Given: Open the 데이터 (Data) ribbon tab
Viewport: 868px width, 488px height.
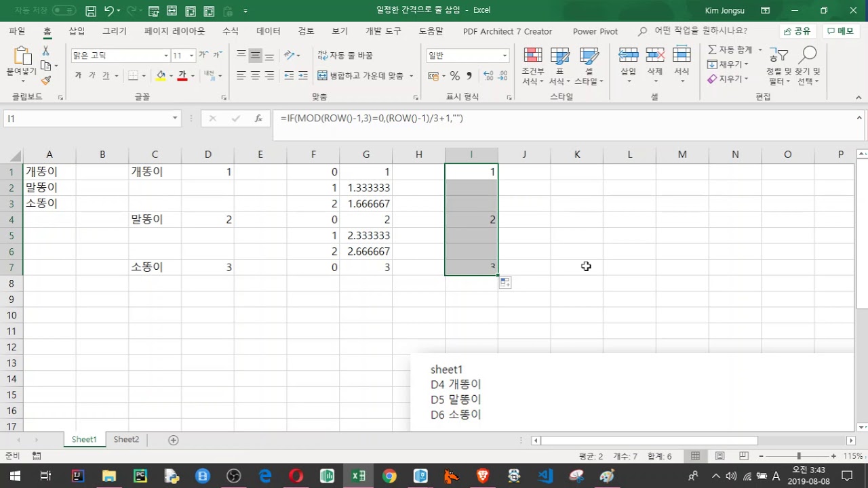Looking at the screenshot, I should (269, 31).
